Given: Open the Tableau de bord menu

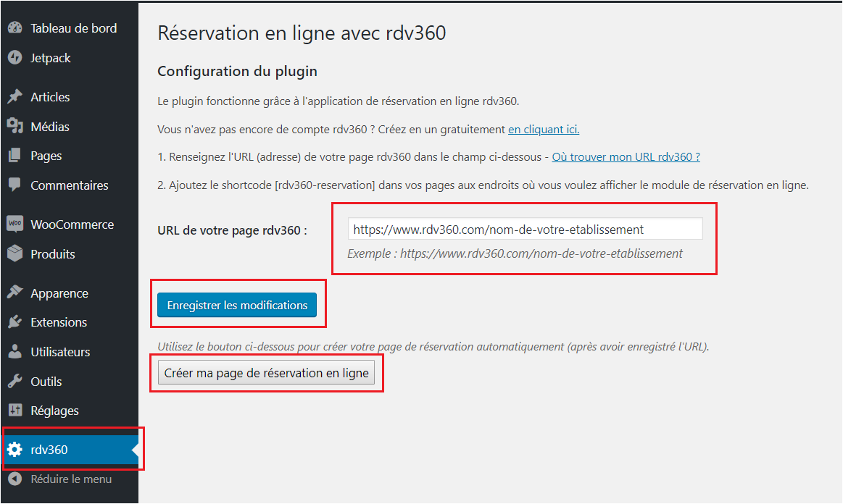Looking at the screenshot, I should (x=74, y=28).
